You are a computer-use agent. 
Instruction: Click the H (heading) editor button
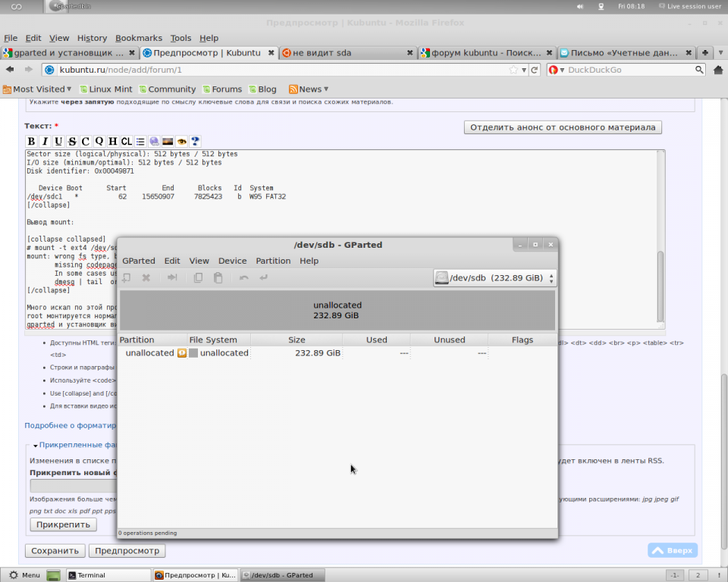coord(113,141)
